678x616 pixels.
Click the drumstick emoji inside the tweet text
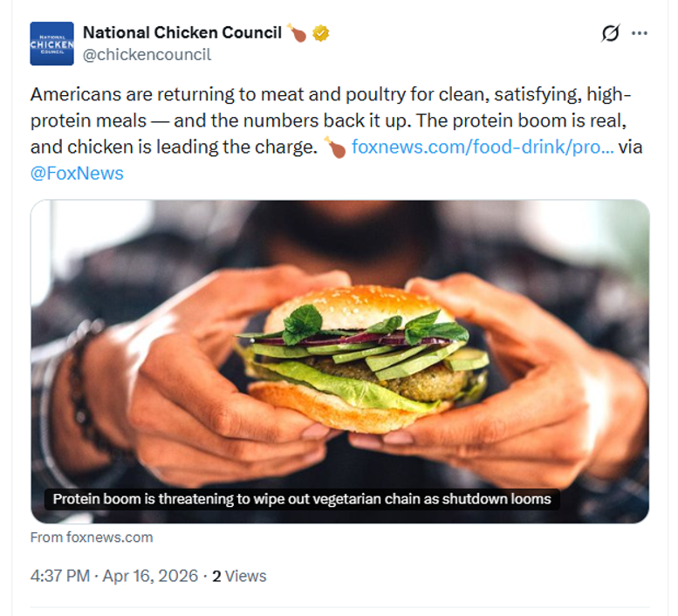[x=335, y=147]
